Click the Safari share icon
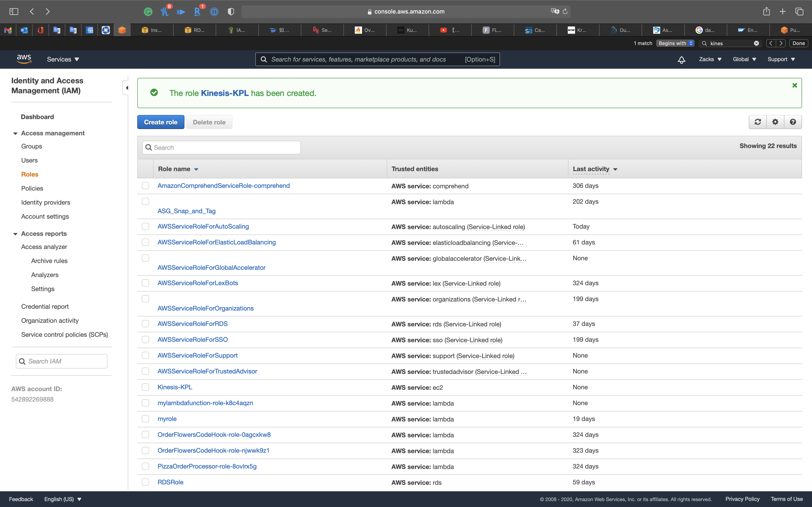Screen dimensions: 812x507 (766, 11)
